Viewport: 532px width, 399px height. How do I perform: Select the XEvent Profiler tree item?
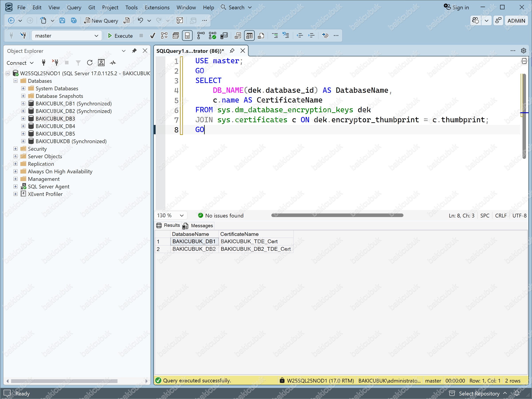tap(45, 194)
